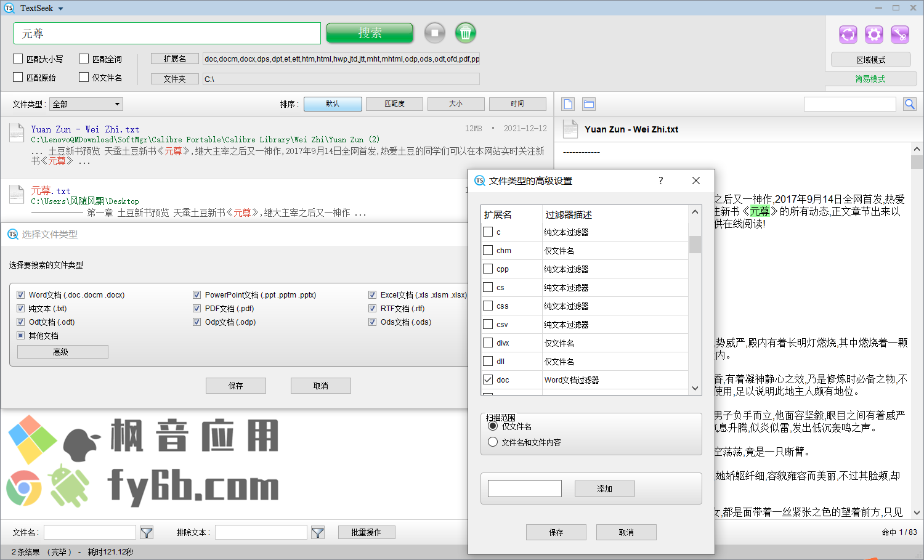Click the filter icon next to 排除文本 field
This screenshot has height=560, width=924.
(x=318, y=532)
